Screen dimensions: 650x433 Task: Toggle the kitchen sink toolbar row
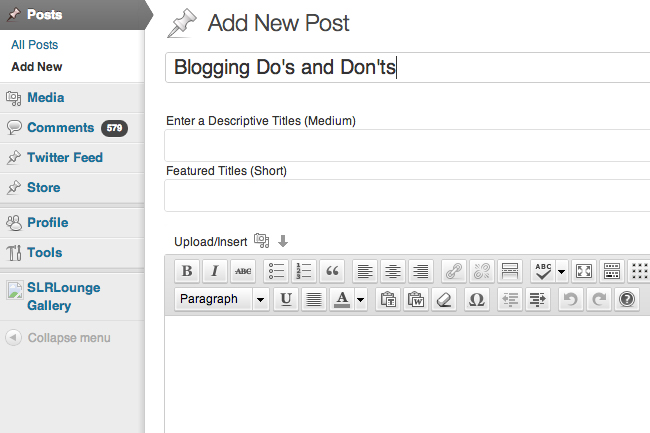point(612,271)
